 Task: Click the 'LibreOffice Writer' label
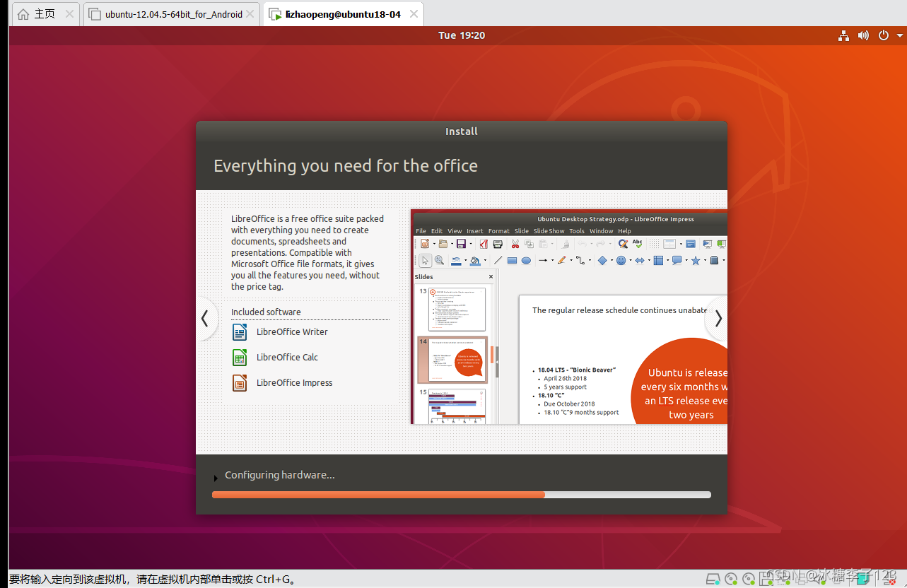[x=292, y=332]
